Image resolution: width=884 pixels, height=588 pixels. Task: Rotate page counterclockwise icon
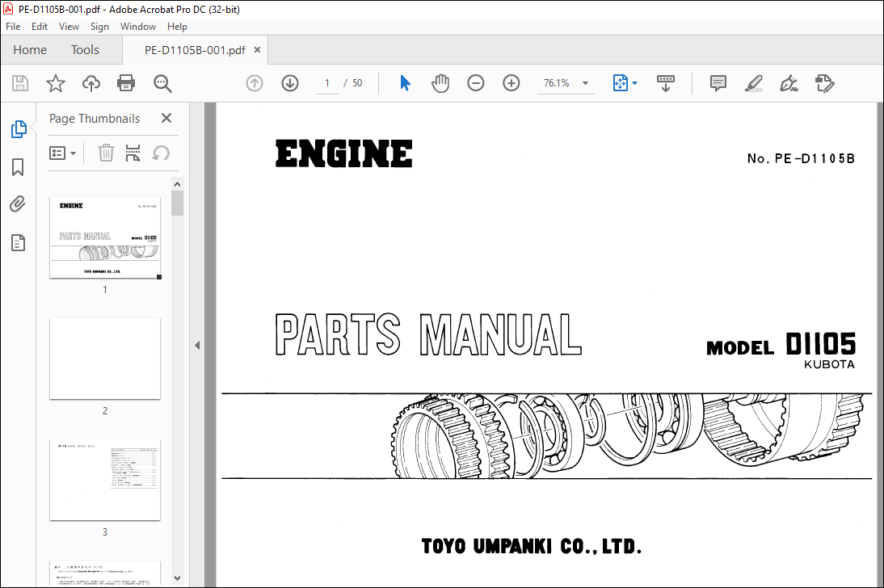coord(161,153)
